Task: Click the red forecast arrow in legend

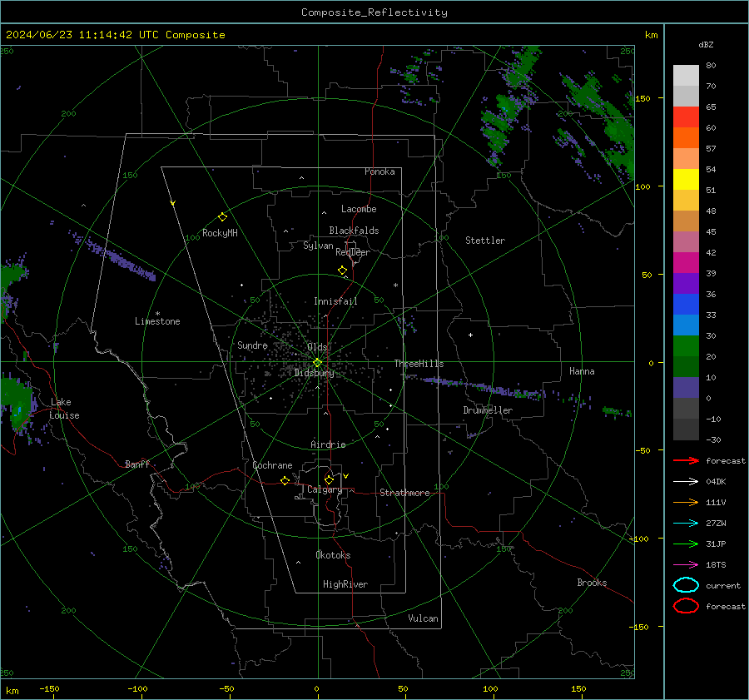Action: [x=686, y=460]
